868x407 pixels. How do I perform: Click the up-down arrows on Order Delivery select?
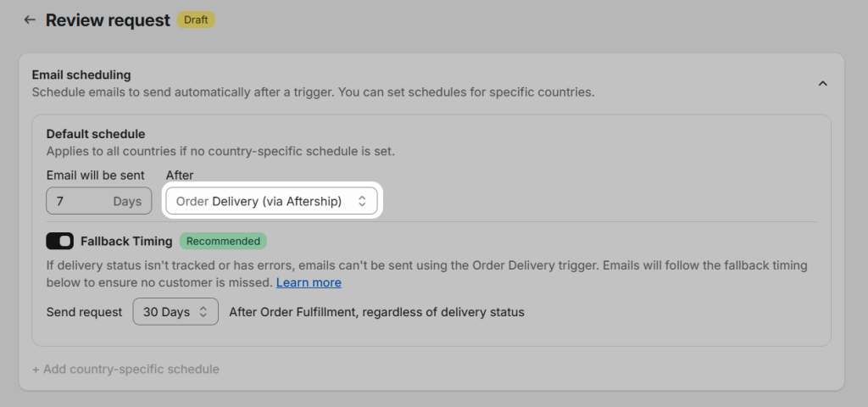[362, 202]
